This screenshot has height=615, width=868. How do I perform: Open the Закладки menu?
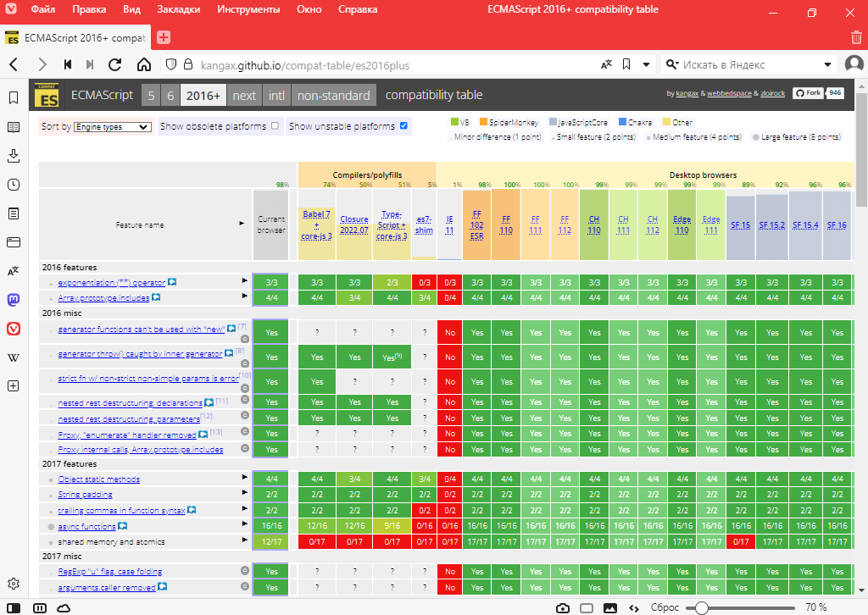click(x=179, y=11)
